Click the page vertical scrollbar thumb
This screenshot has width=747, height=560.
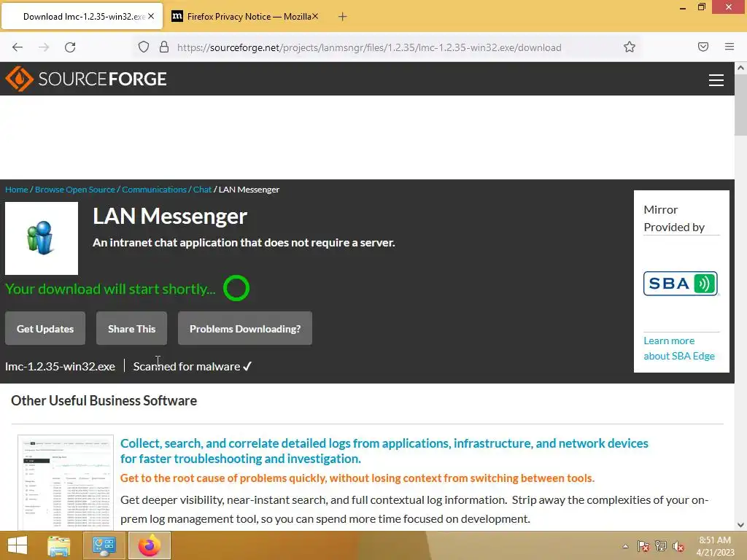point(741,105)
